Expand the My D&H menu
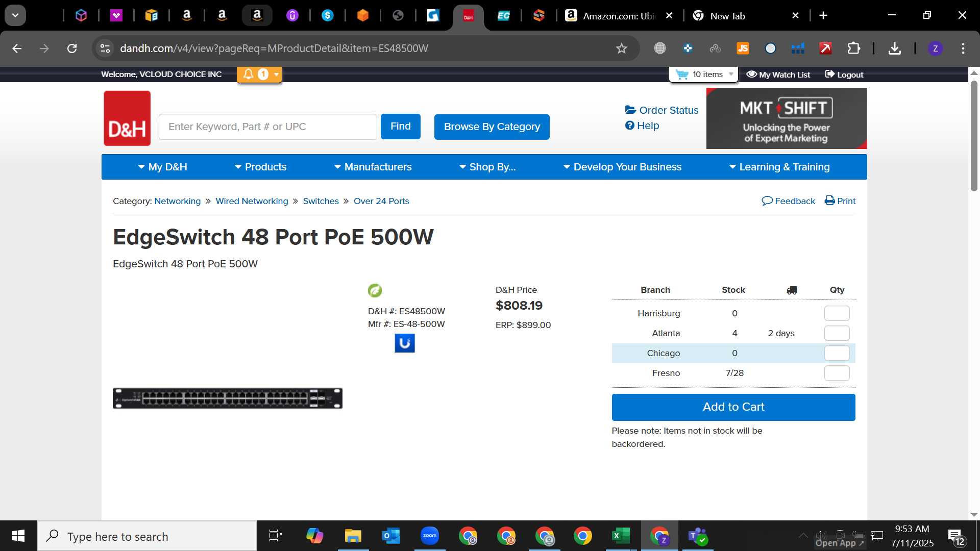The image size is (980, 551). (x=163, y=167)
